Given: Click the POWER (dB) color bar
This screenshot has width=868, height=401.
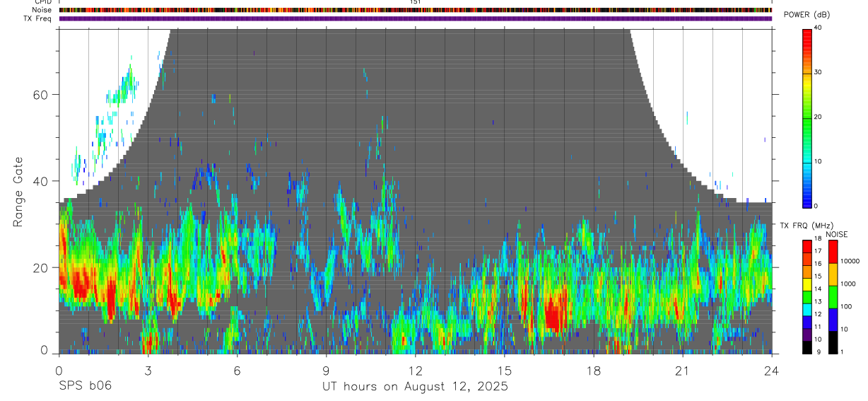Looking at the screenshot, I should coord(807,117).
